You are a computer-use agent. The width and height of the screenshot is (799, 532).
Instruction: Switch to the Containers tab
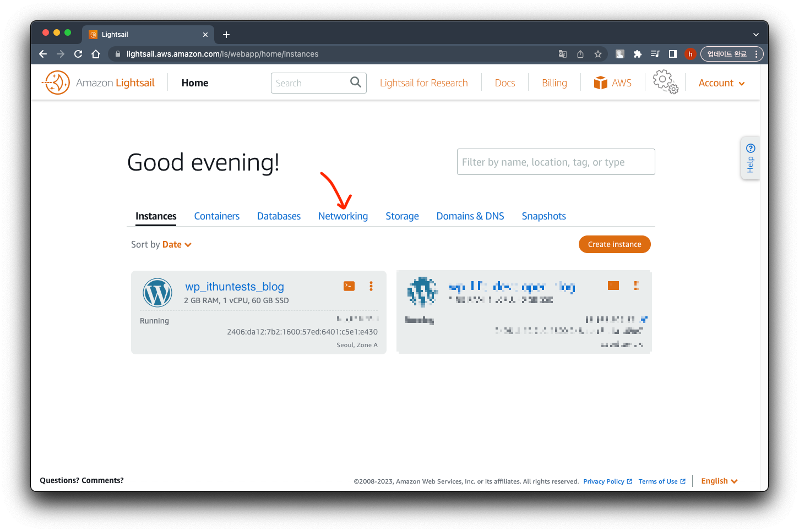217,216
